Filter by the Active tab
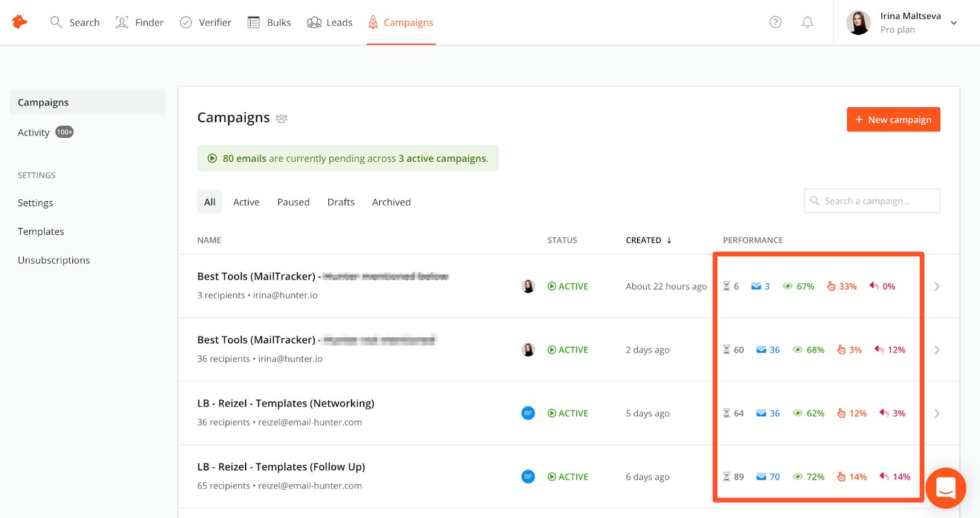 pyautogui.click(x=246, y=202)
